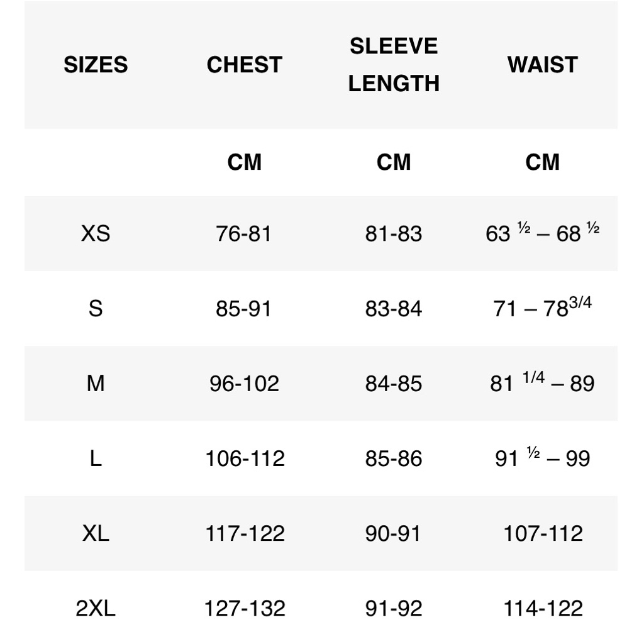Click sleeve length value 83-84

[x=394, y=308]
